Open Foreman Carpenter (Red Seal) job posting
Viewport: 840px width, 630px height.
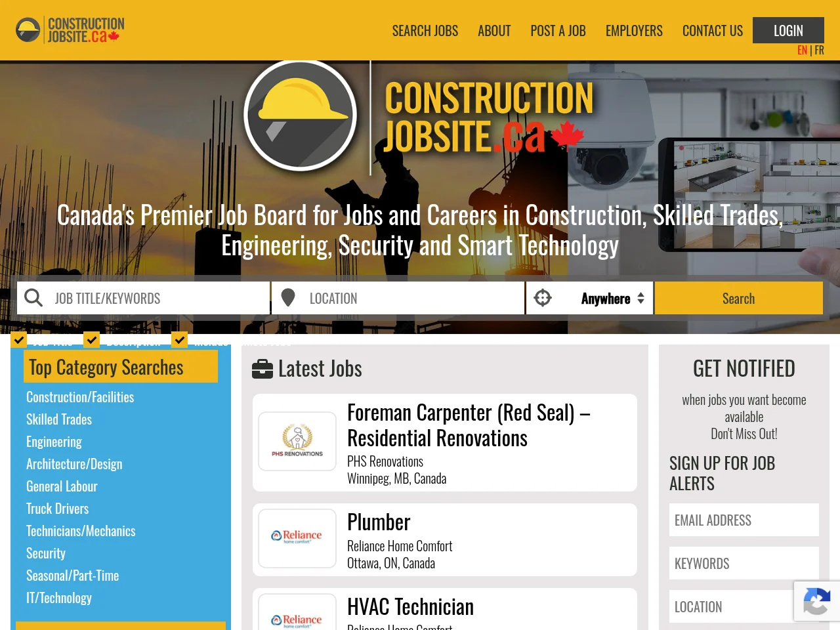pyautogui.click(x=469, y=425)
